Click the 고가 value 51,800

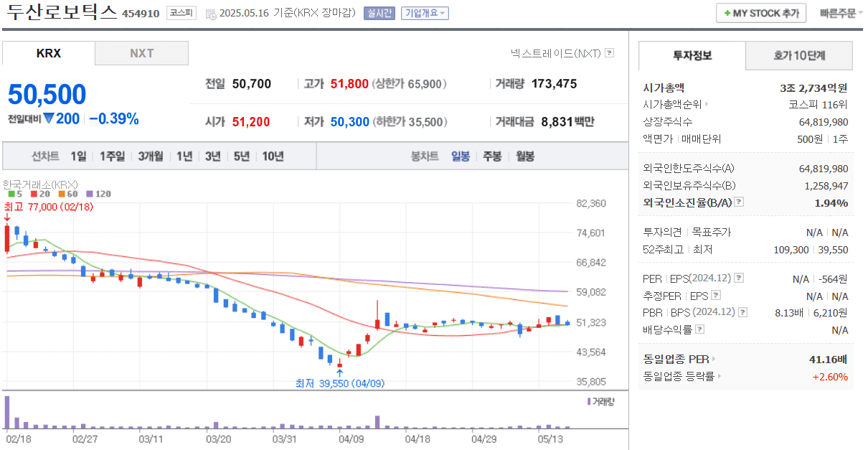pyautogui.click(x=349, y=84)
